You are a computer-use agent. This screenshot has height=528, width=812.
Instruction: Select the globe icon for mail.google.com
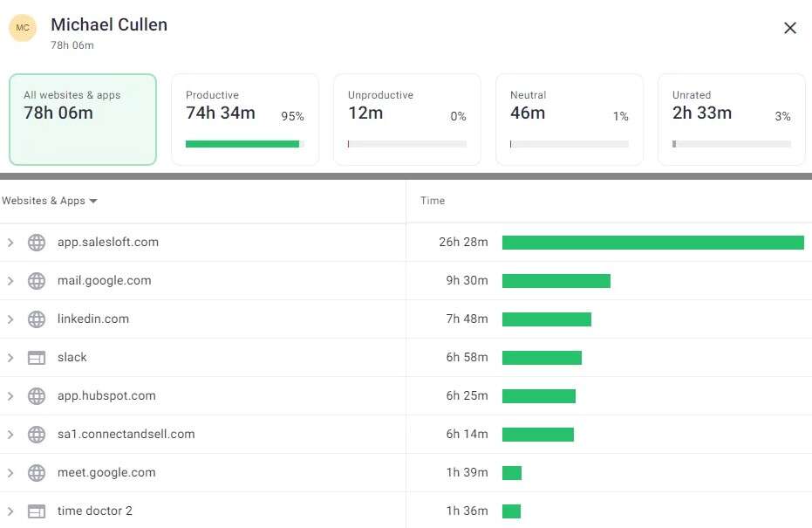[37, 280]
